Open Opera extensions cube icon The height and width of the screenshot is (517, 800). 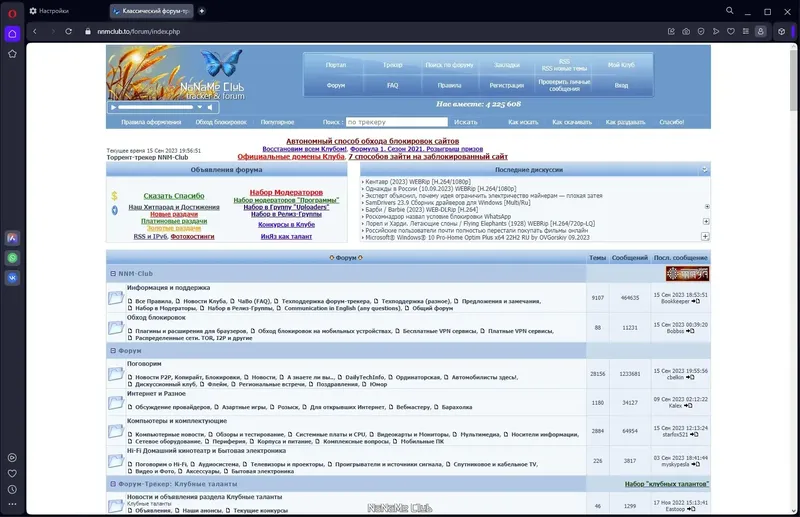coord(782,32)
